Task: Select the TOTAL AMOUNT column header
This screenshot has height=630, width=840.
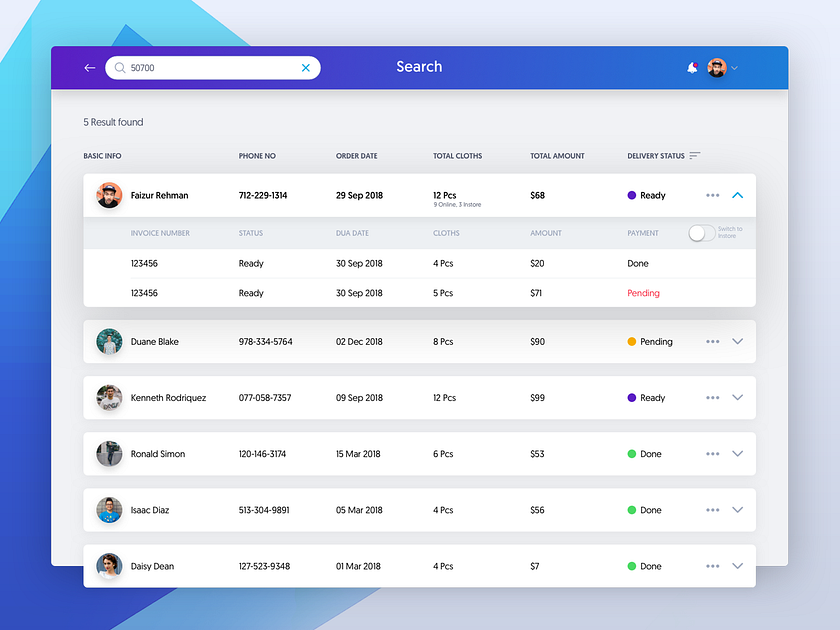Action: coord(555,156)
